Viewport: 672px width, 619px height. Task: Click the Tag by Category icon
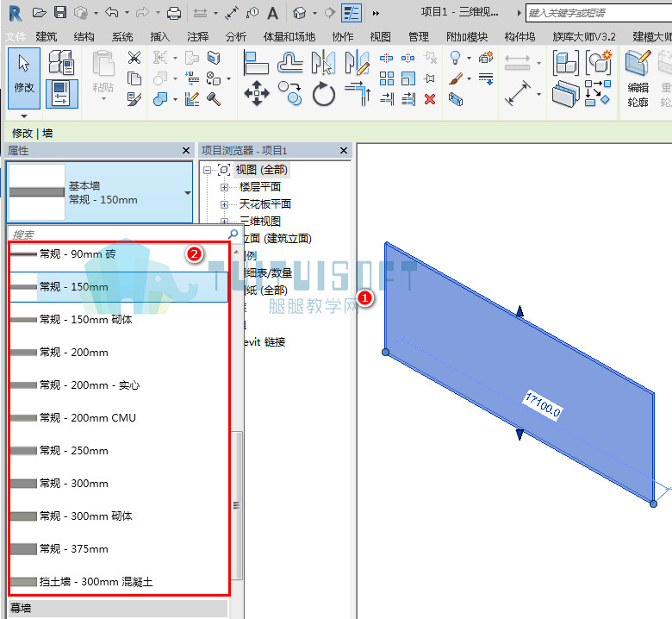click(x=252, y=13)
